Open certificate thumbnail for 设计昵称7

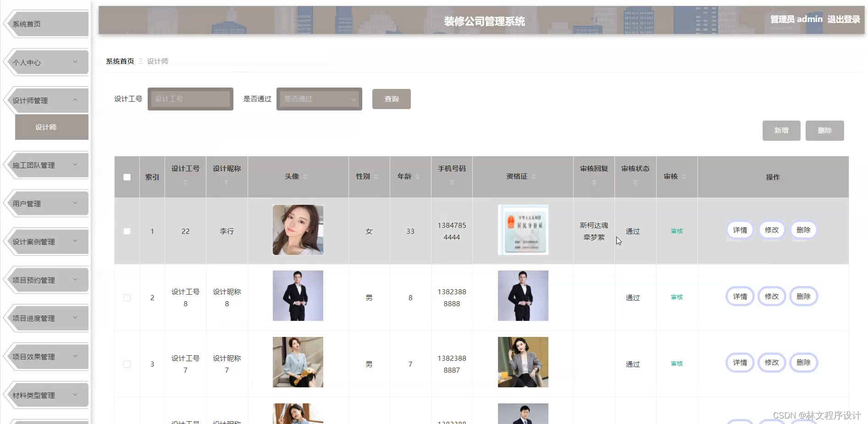coord(523,362)
